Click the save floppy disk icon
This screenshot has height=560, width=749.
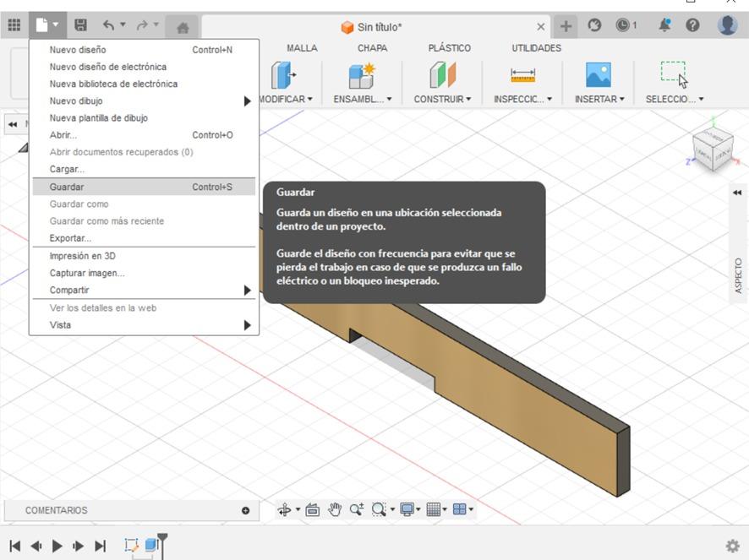pos(80,24)
